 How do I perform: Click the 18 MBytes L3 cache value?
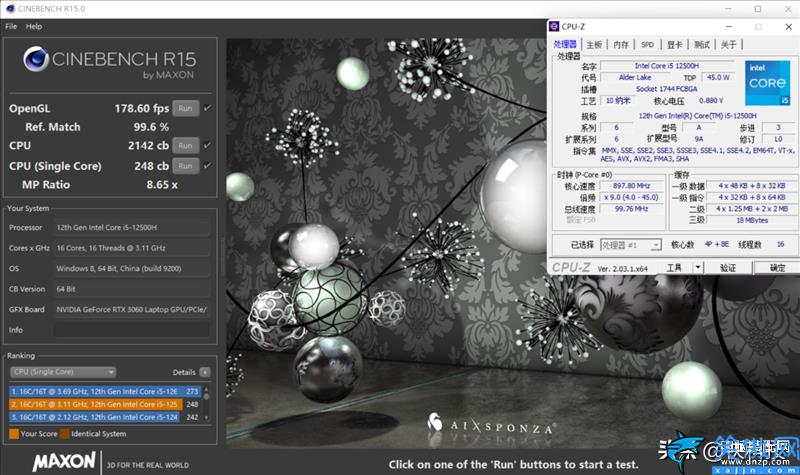point(752,220)
